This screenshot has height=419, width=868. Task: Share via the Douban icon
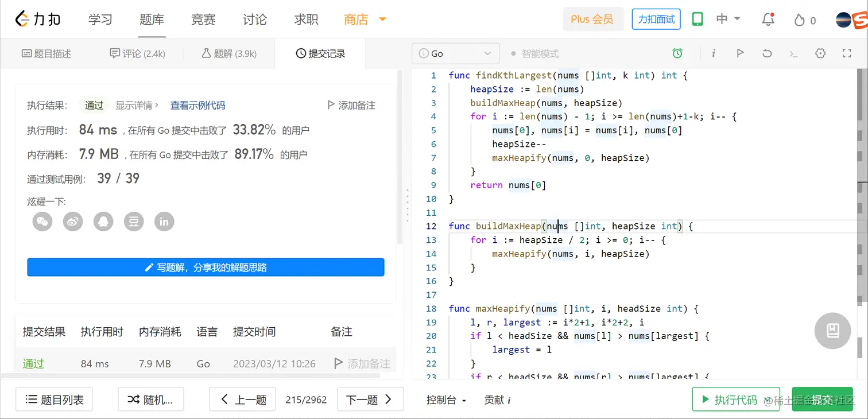[134, 221]
